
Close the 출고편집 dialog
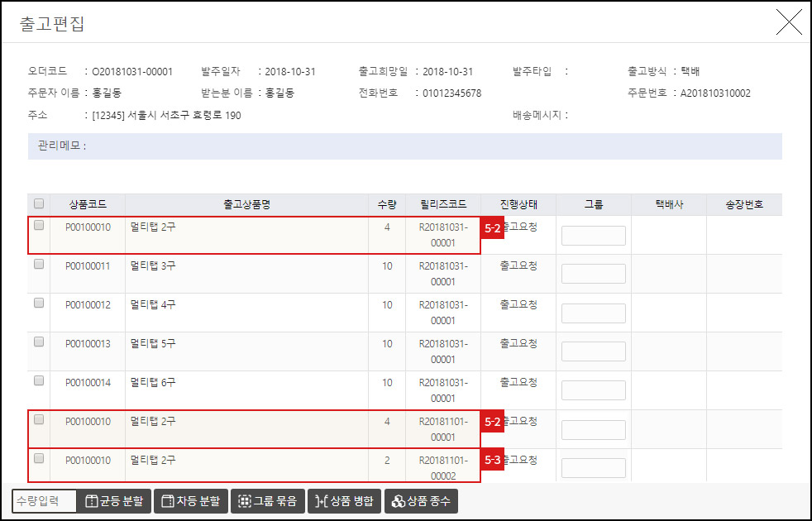790,22
